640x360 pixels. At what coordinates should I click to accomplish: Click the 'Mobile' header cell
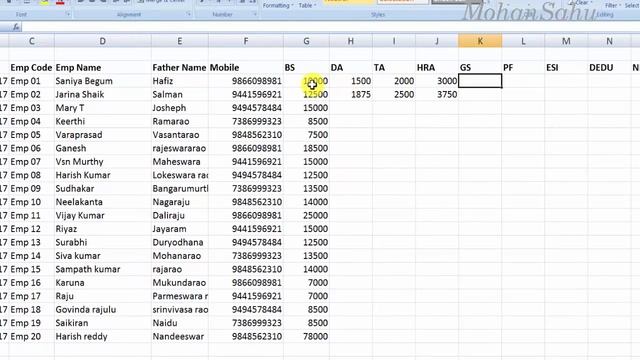[x=246, y=67]
